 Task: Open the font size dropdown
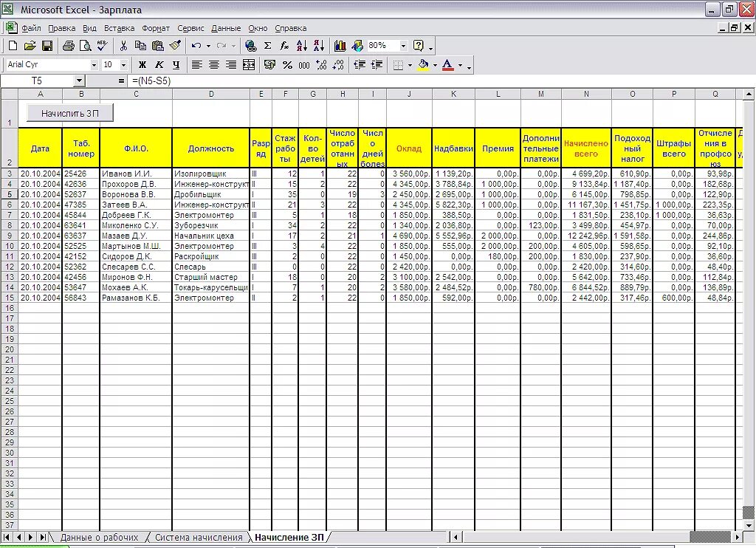123,65
